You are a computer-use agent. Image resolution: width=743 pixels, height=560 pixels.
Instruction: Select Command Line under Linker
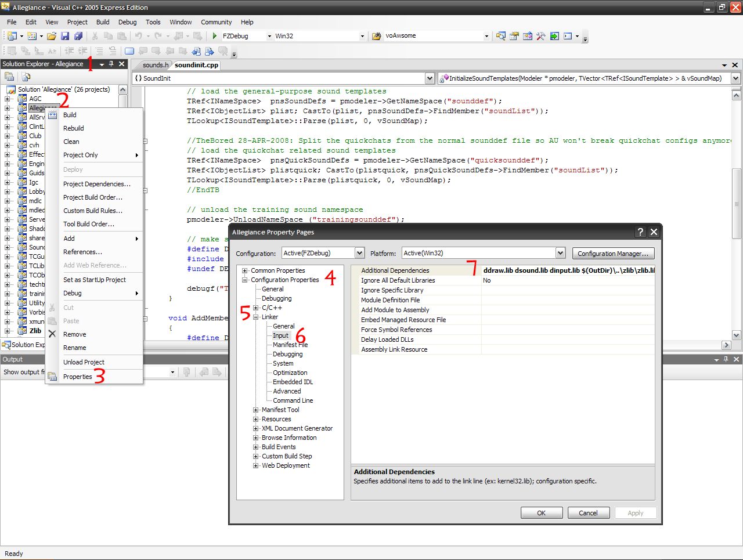click(293, 400)
